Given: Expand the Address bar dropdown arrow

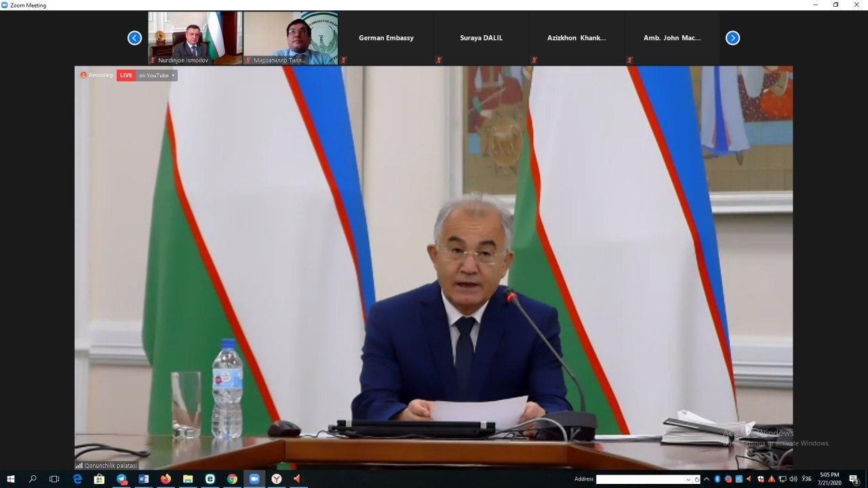Looking at the screenshot, I should 688,479.
